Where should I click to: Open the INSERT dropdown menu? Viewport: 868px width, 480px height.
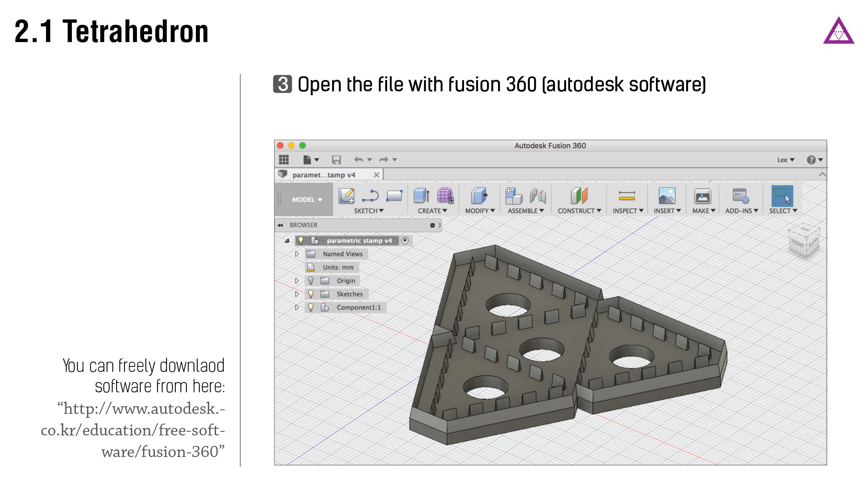click(667, 211)
